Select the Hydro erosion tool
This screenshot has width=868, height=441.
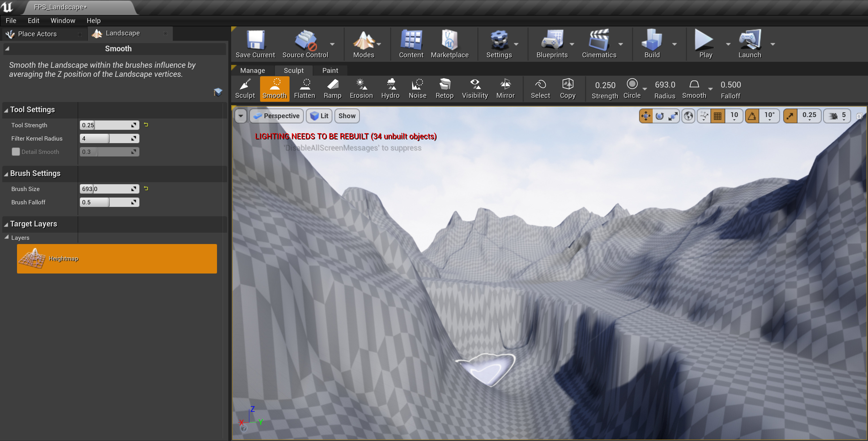(x=390, y=88)
